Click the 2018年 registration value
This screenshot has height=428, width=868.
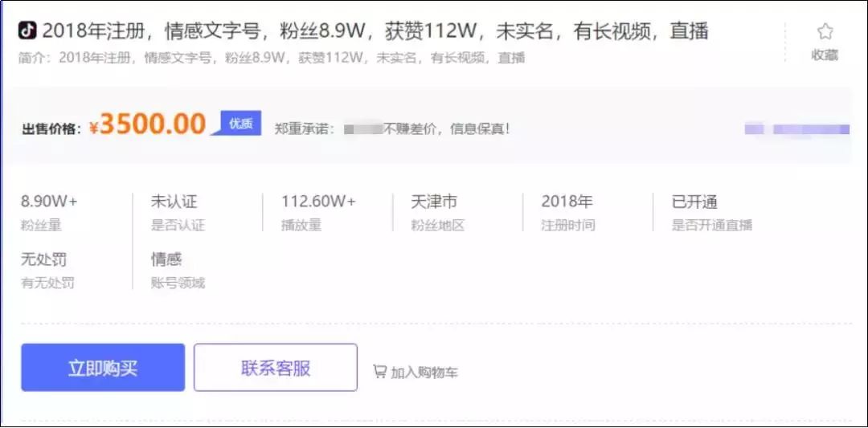pyautogui.click(x=567, y=202)
